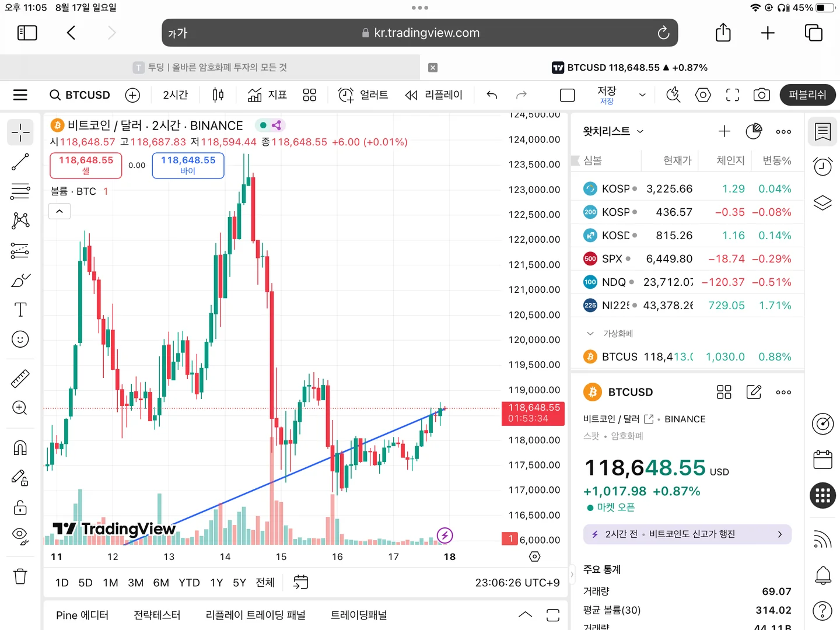
Task: Select the ruler measure tool
Action: tap(20, 379)
